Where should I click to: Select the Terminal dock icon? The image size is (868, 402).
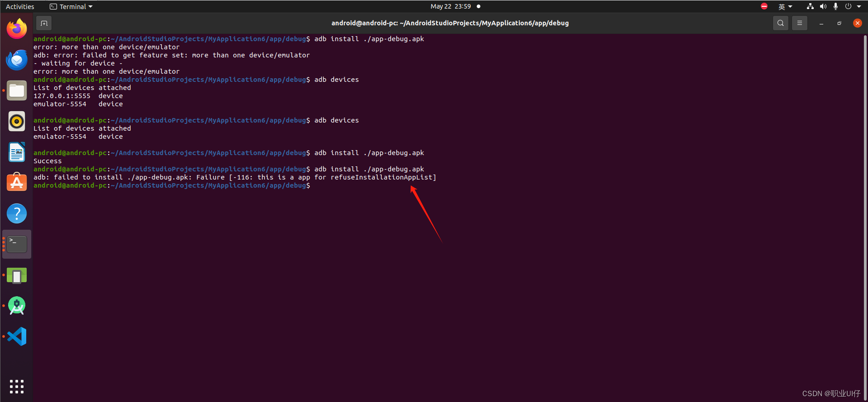17,244
